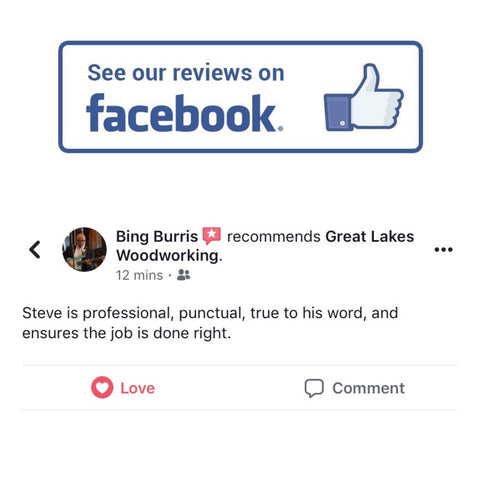Toggle the Love heart reaction icon
The height and width of the screenshot is (480, 480).
pyautogui.click(x=102, y=387)
